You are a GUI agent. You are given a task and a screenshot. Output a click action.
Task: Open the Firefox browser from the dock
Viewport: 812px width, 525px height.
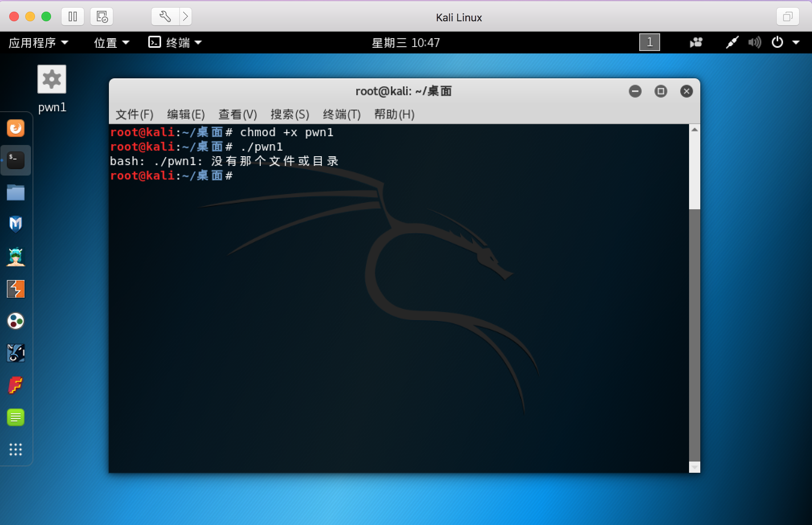[x=16, y=129]
